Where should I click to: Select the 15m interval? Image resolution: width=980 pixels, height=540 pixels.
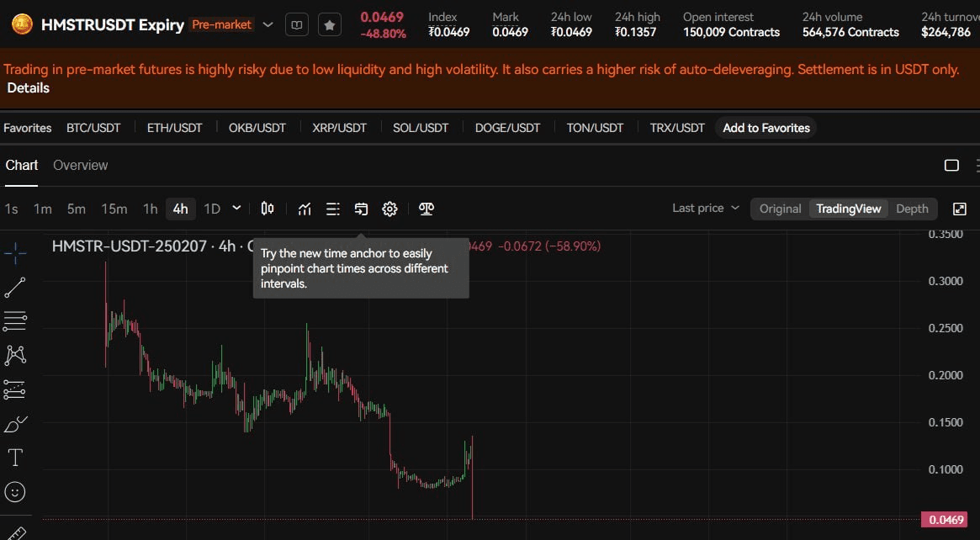coord(114,209)
